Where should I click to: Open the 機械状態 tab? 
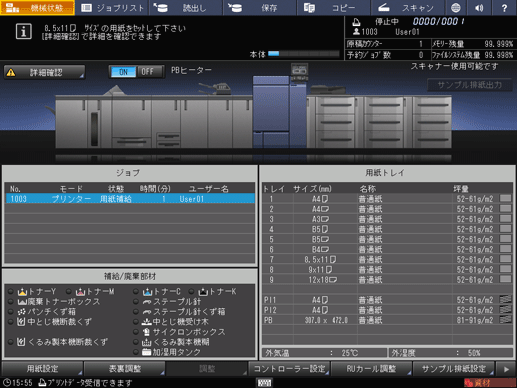[37, 8]
